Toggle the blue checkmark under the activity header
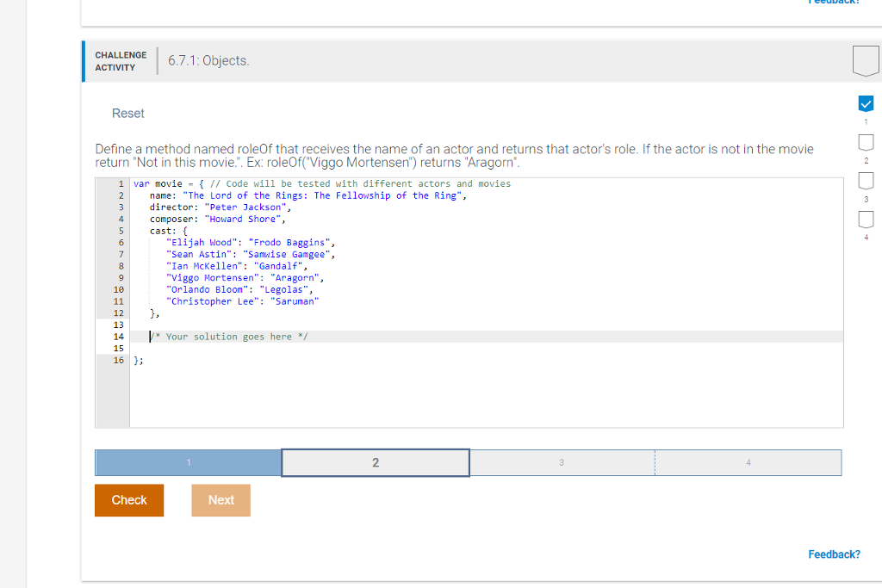The image size is (882, 588). tap(866, 103)
